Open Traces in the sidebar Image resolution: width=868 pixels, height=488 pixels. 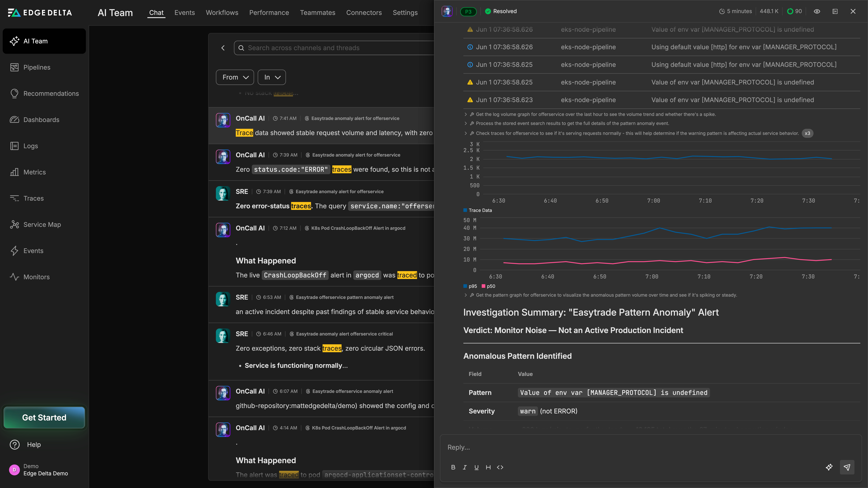pyautogui.click(x=44, y=198)
